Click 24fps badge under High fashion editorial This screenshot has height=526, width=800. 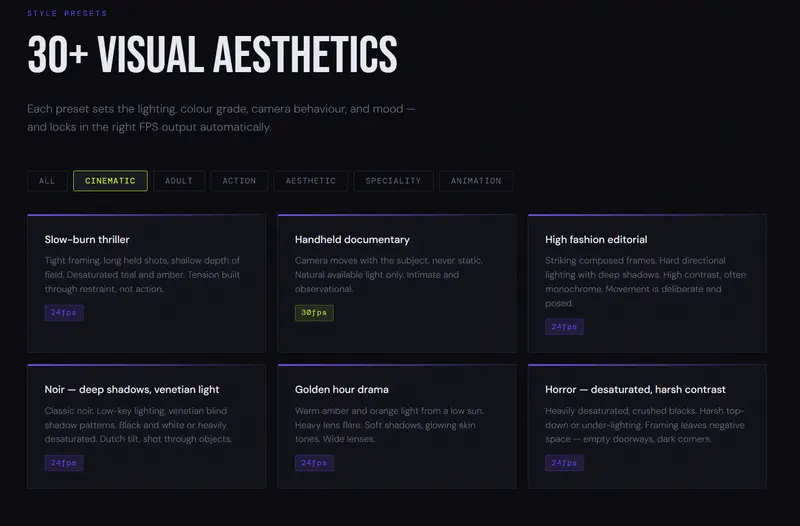(564, 327)
